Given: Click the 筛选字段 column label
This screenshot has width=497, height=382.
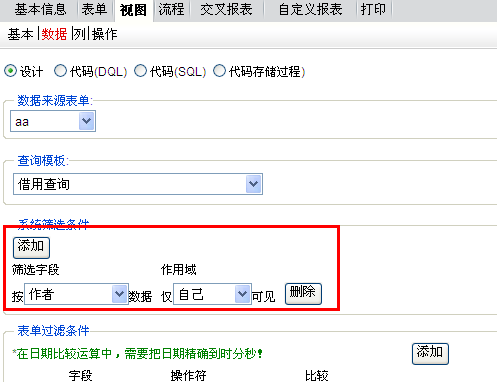Looking at the screenshot, I should 36,269.
